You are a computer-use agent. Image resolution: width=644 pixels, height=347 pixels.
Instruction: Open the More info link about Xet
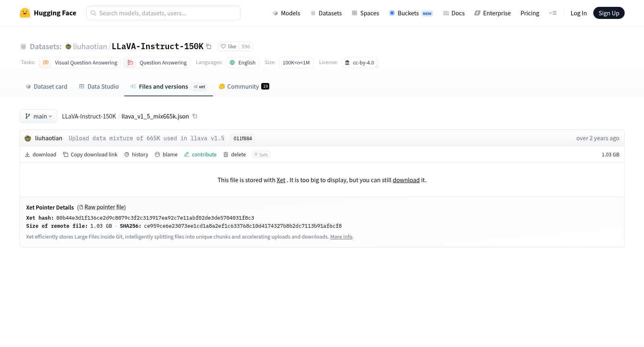tap(341, 237)
